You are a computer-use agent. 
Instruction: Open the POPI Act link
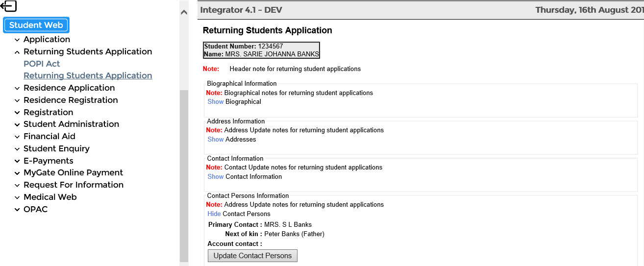(42, 64)
